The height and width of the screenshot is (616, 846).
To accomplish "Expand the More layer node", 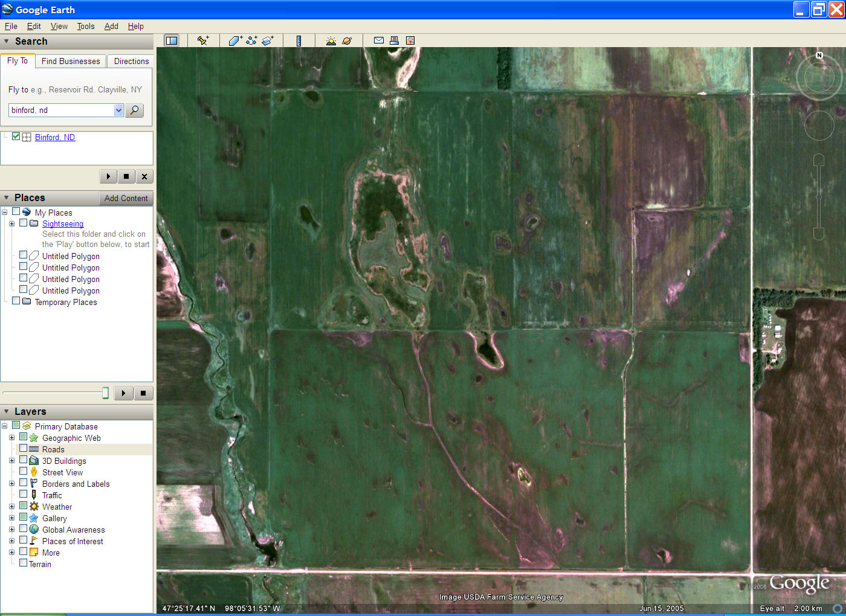I will [11, 553].
